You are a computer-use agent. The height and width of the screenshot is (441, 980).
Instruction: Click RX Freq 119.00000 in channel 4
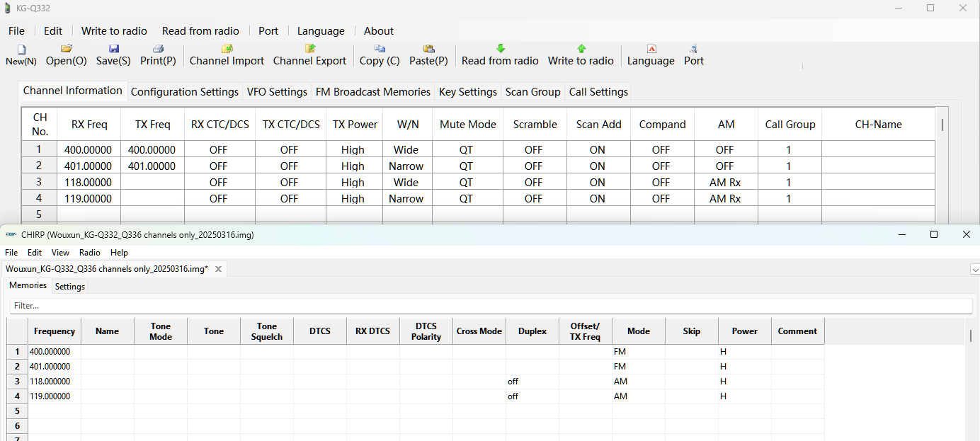89,198
